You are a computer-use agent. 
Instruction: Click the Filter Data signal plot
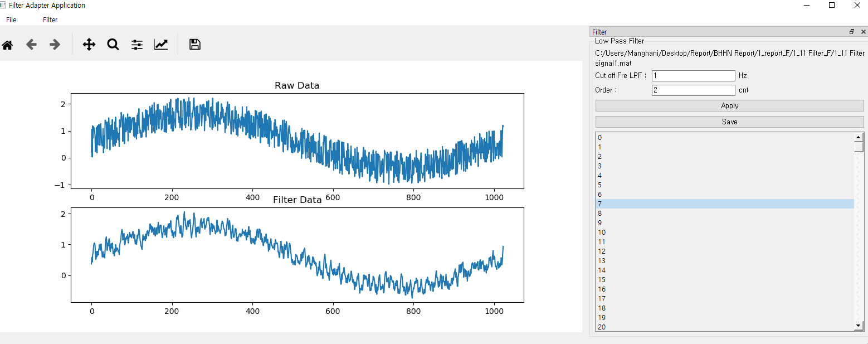tap(298, 255)
